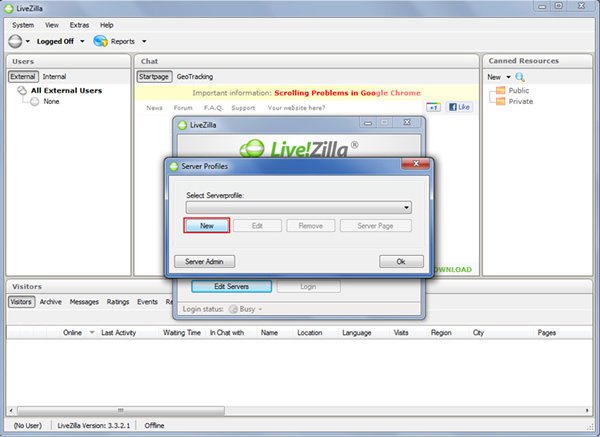Switch to the Internal users tab
This screenshot has height=437, width=600.
click(x=54, y=77)
